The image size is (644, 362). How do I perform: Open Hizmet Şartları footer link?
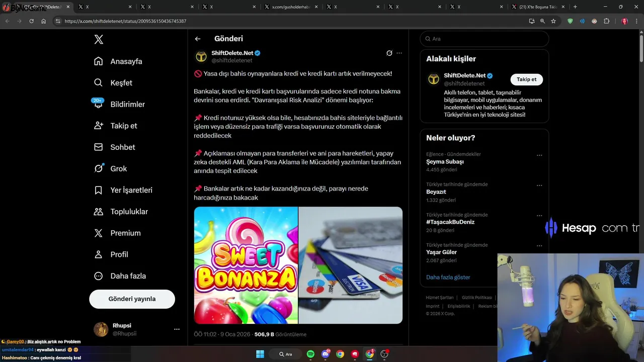pyautogui.click(x=440, y=298)
